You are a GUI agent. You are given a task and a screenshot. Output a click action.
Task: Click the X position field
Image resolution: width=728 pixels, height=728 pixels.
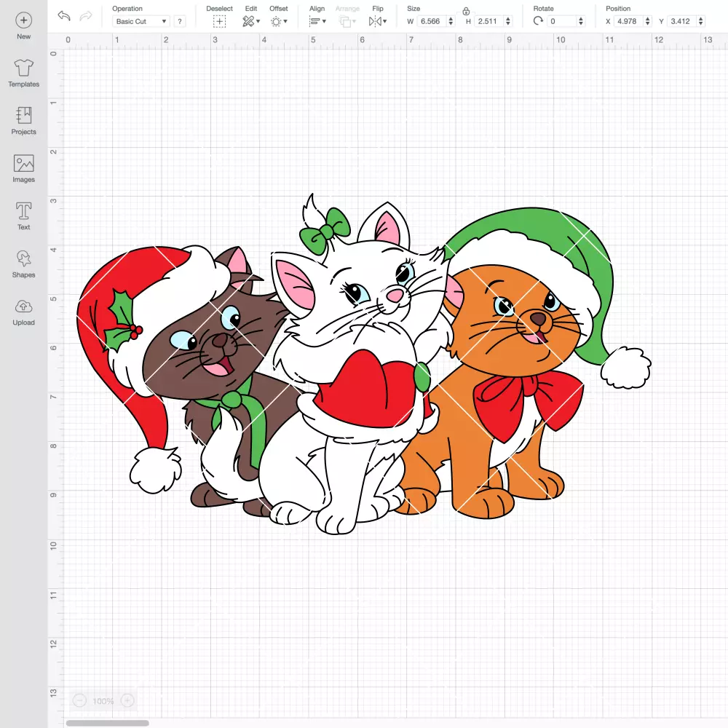point(628,21)
